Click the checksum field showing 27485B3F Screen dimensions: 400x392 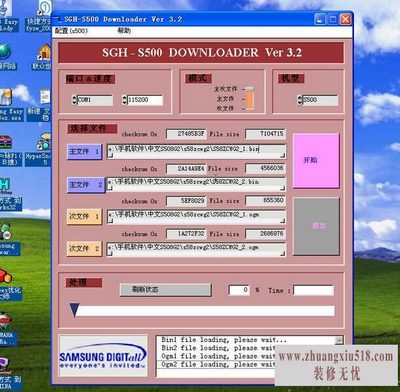[186, 134]
